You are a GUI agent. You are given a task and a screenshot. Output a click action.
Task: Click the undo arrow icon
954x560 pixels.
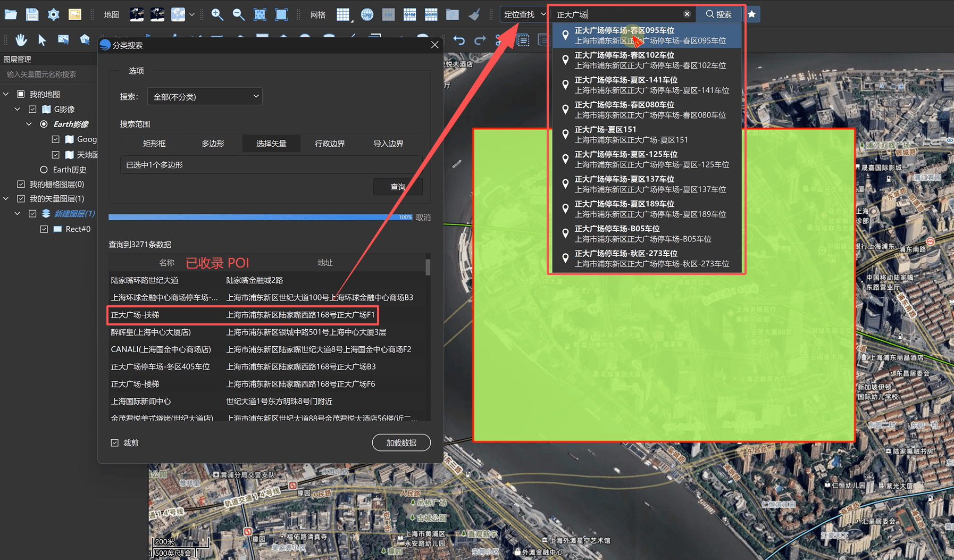[x=459, y=40]
